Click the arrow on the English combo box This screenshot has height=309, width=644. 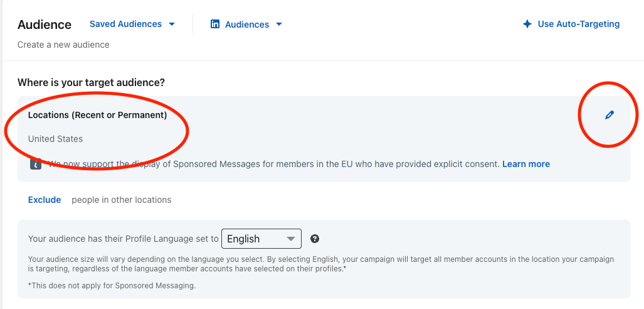[290, 239]
